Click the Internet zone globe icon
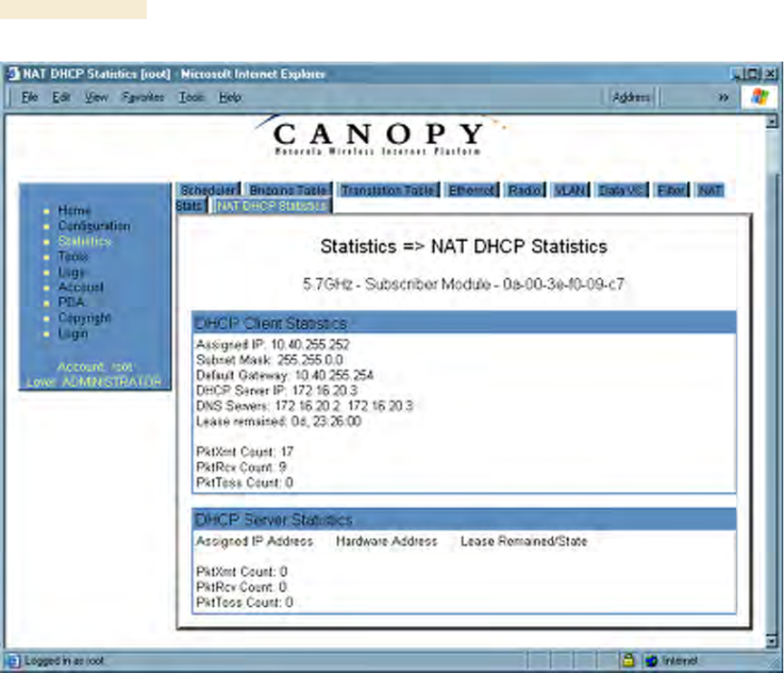The width and height of the screenshot is (784, 673). tap(651, 661)
